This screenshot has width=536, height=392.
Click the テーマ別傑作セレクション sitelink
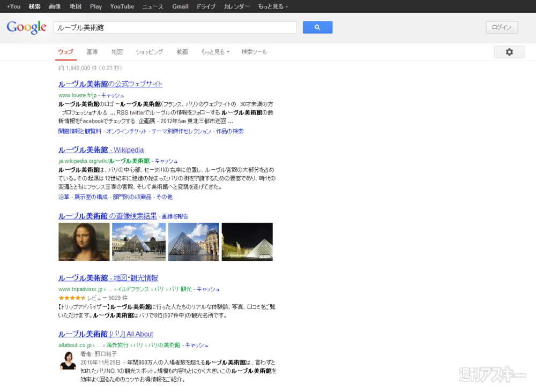tap(181, 131)
